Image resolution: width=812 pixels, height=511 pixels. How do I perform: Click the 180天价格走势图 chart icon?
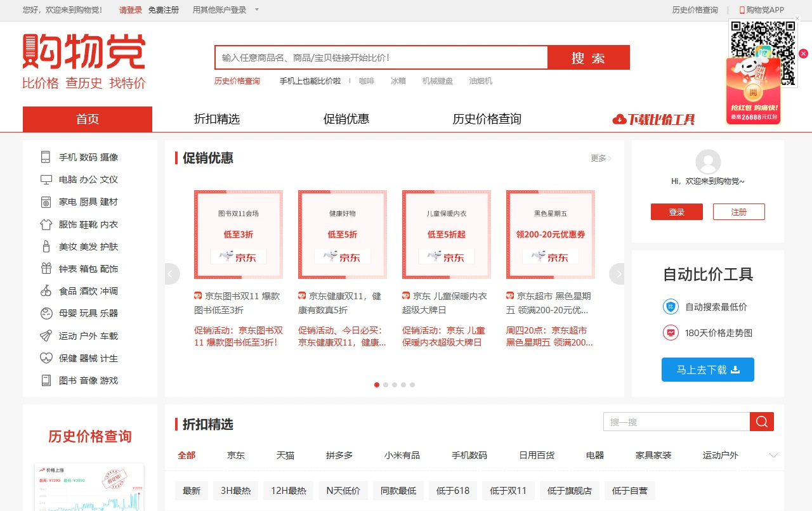(671, 333)
